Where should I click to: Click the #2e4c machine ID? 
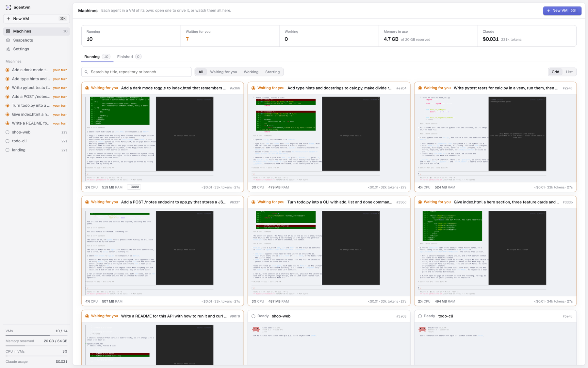click(567, 88)
